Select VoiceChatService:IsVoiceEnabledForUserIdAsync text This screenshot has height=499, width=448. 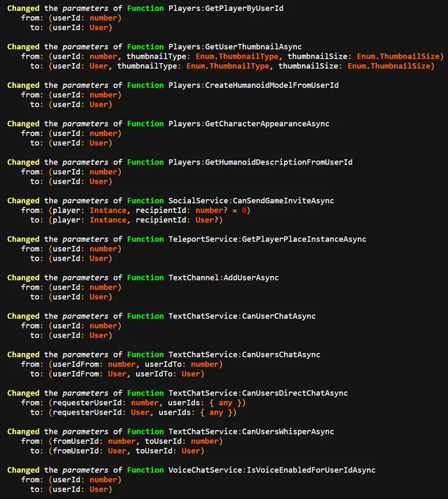pos(272,470)
